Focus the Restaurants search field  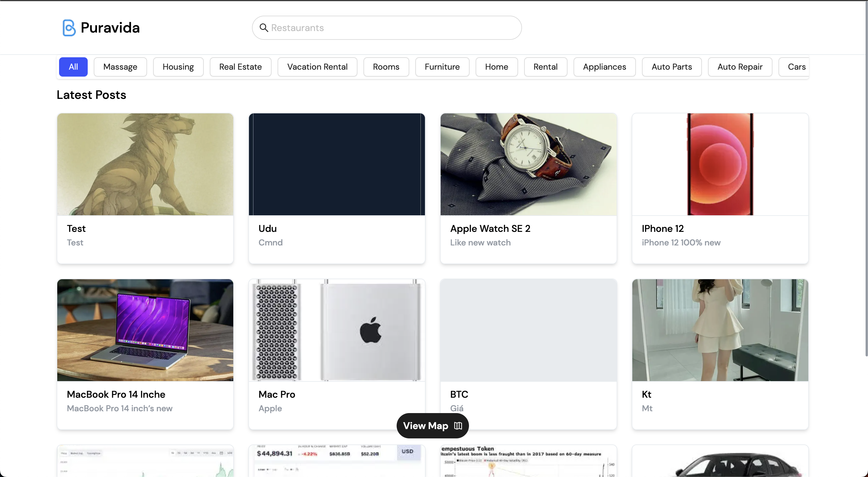click(387, 28)
